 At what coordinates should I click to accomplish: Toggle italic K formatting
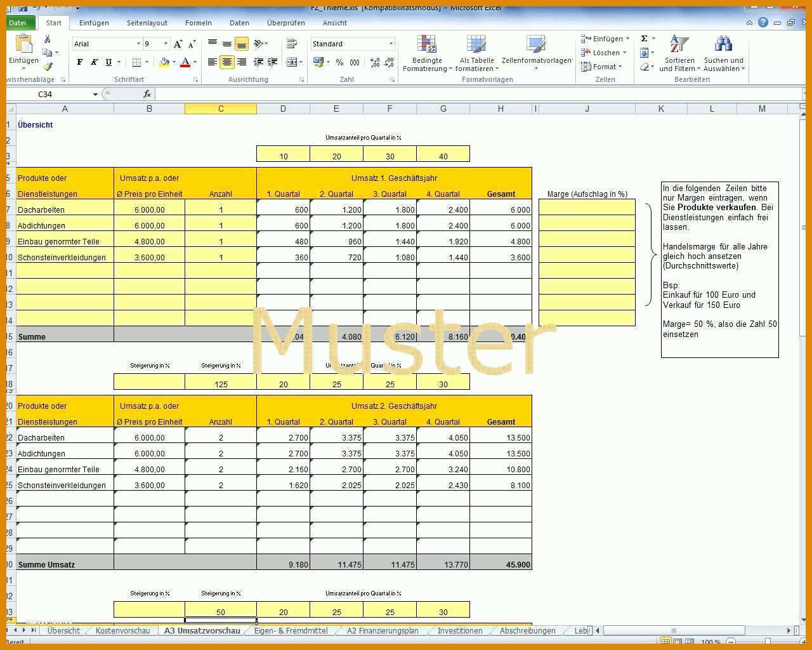[94, 62]
